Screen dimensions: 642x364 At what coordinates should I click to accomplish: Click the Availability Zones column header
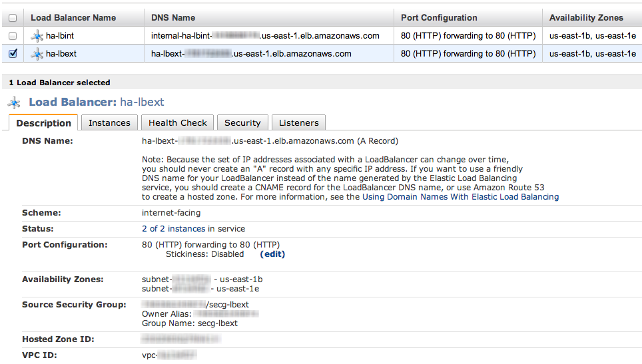point(586,17)
